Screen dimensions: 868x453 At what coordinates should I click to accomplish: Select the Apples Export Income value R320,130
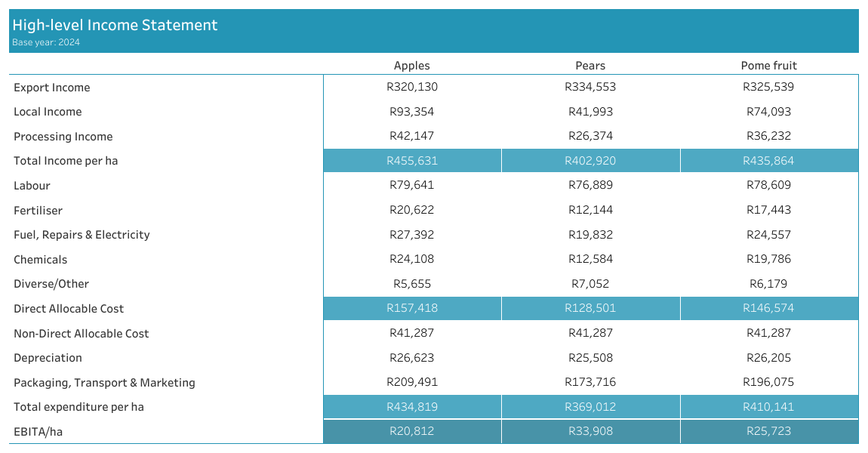(x=412, y=87)
